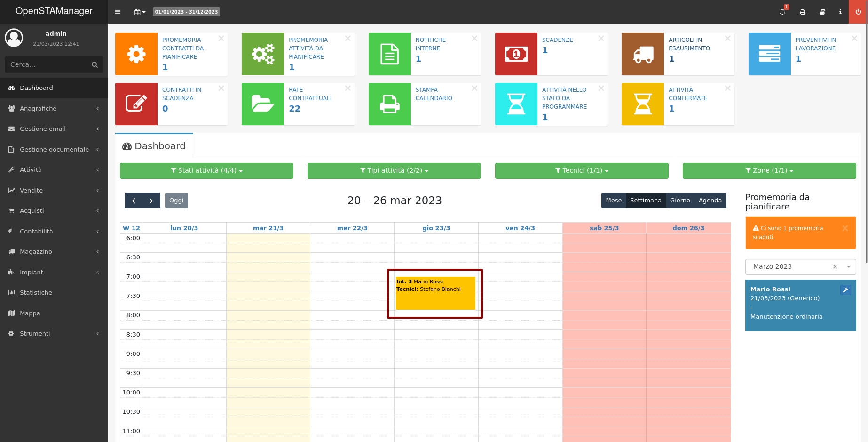Go to next week with right arrow
868x442 pixels.
click(151, 201)
